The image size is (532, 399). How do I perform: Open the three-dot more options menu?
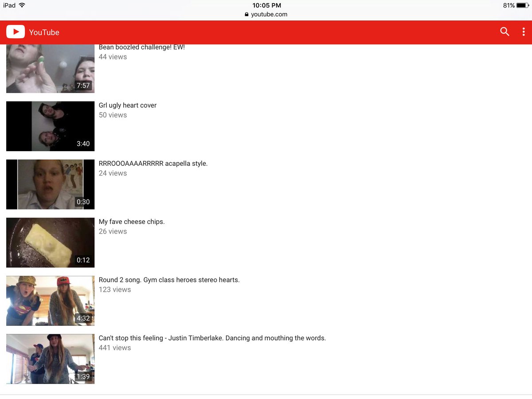(524, 32)
